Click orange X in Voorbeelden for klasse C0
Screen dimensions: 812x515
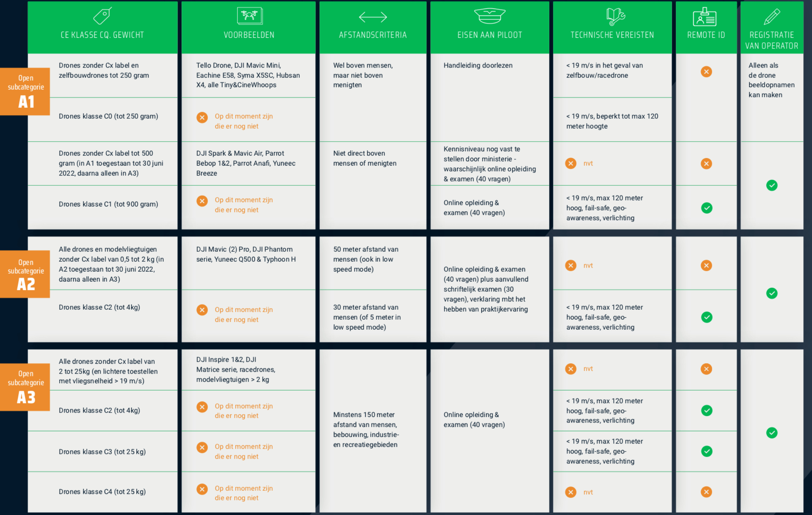pyautogui.click(x=202, y=118)
